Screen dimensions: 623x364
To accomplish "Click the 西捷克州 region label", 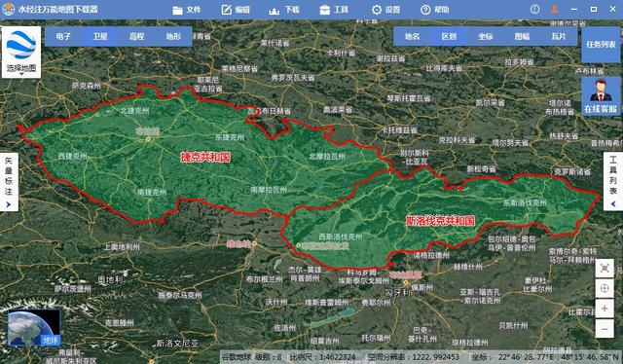I will 72,156.
